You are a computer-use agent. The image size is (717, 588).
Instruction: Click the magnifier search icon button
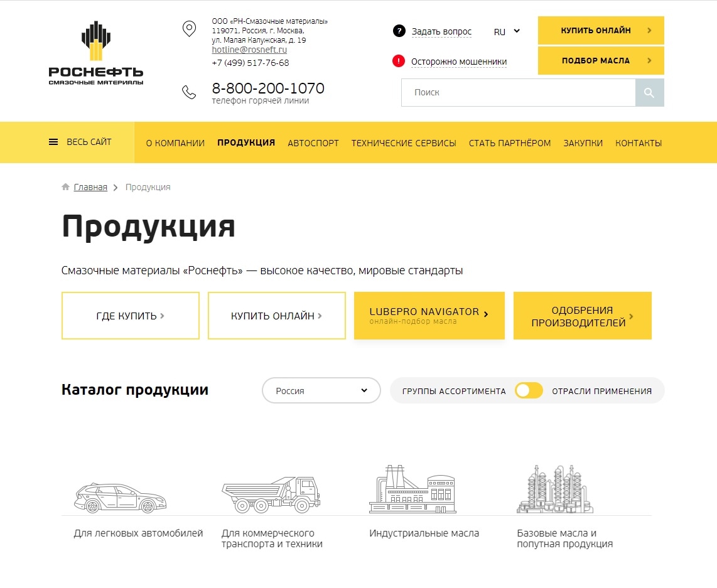[649, 93]
